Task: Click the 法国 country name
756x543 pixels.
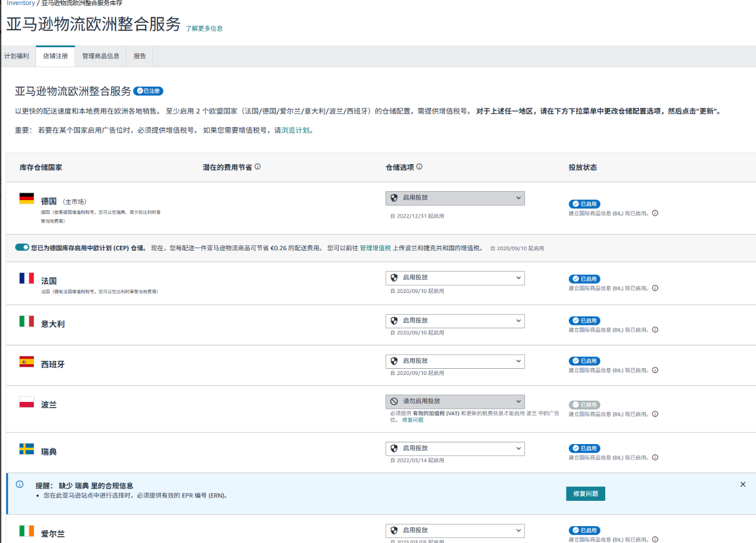Action: coord(49,281)
